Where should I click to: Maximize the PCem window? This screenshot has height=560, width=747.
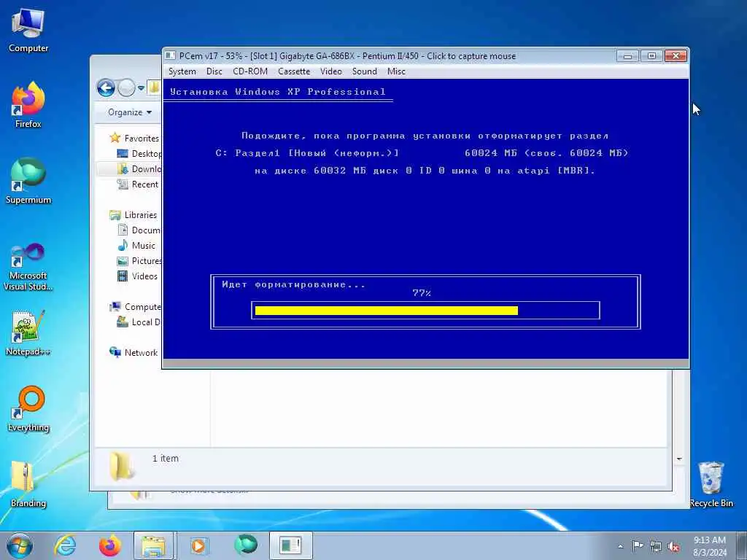pyautogui.click(x=651, y=56)
